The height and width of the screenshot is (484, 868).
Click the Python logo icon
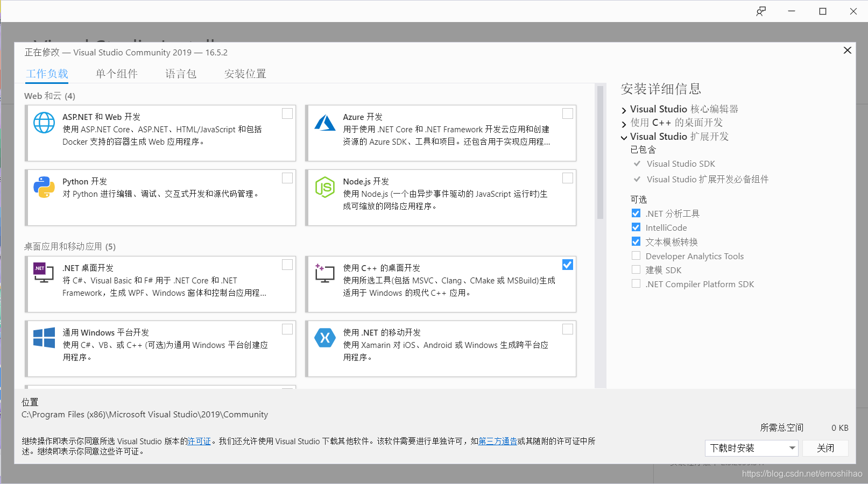[x=44, y=187]
